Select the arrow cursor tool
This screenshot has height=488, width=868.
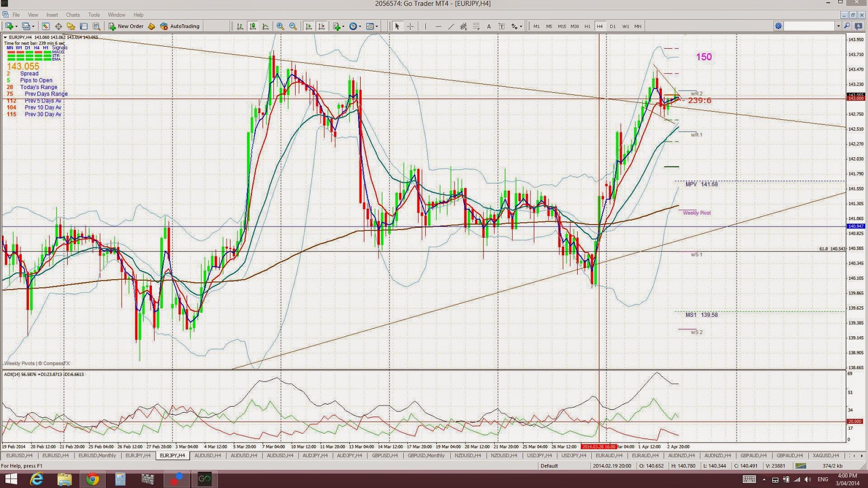[x=397, y=26]
